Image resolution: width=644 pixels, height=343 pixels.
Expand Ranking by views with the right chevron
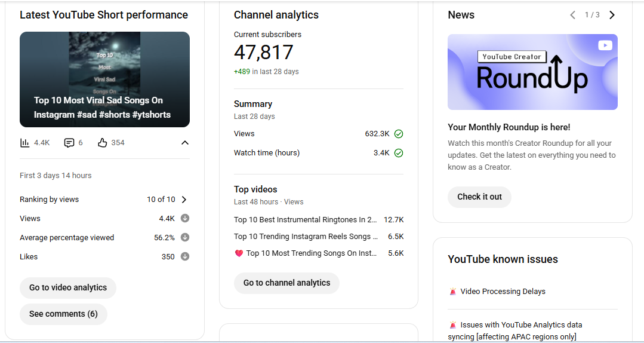pyautogui.click(x=184, y=200)
